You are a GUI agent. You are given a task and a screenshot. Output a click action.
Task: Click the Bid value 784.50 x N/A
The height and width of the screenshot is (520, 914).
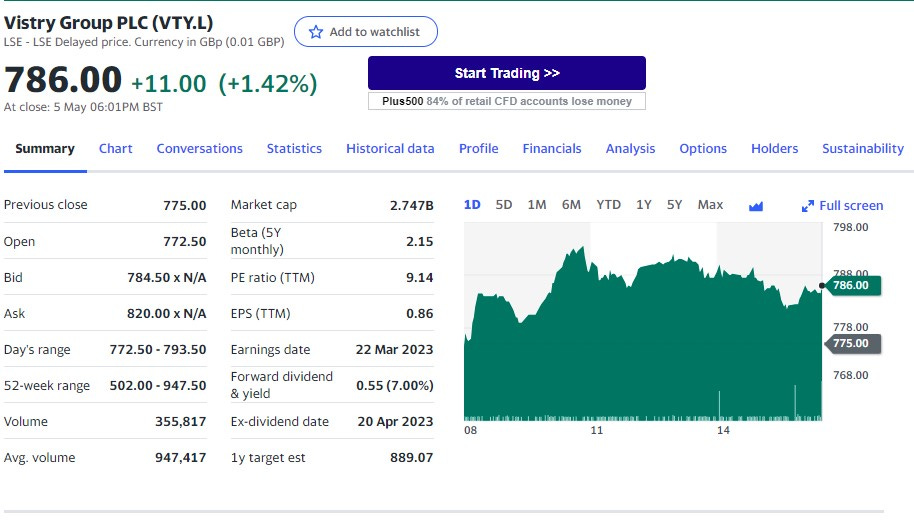[167, 277]
